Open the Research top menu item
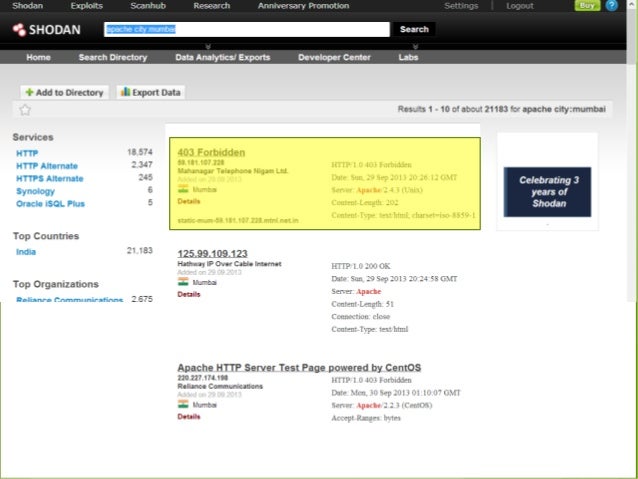638x479 pixels. click(x=212, y=6)
